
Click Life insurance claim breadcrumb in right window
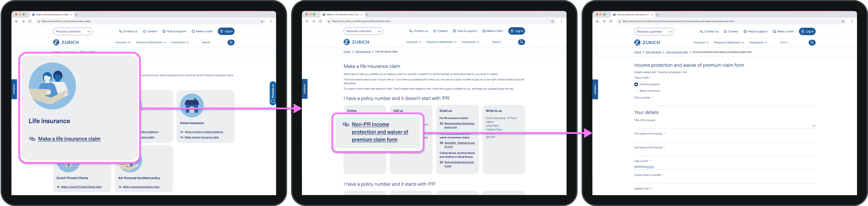point(677,52)
